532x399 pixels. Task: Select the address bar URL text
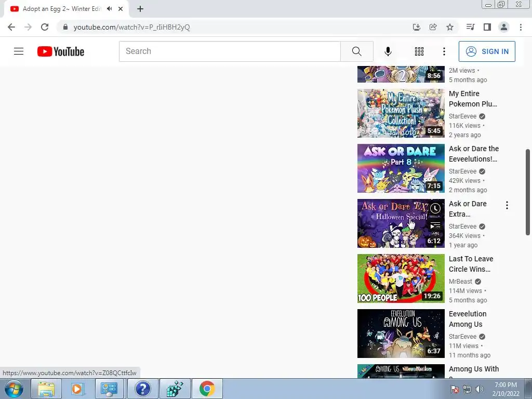click(131, 27)
